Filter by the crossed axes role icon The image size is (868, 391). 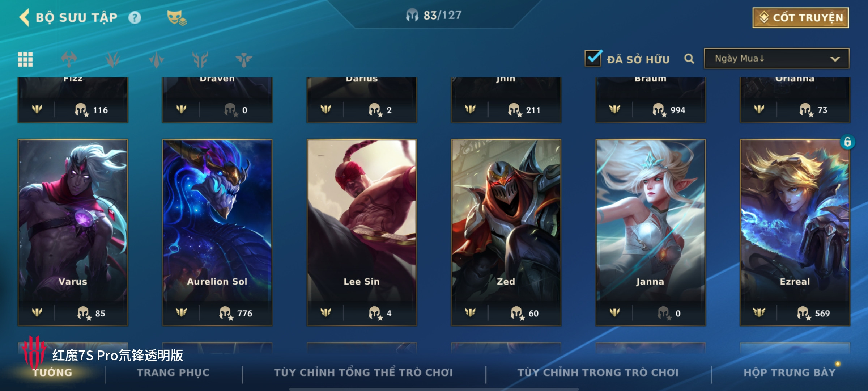69,59
